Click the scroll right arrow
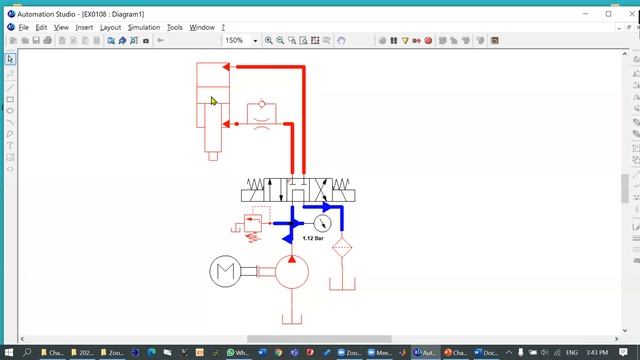The image size is (640, 360). click(x=616, y=339)
